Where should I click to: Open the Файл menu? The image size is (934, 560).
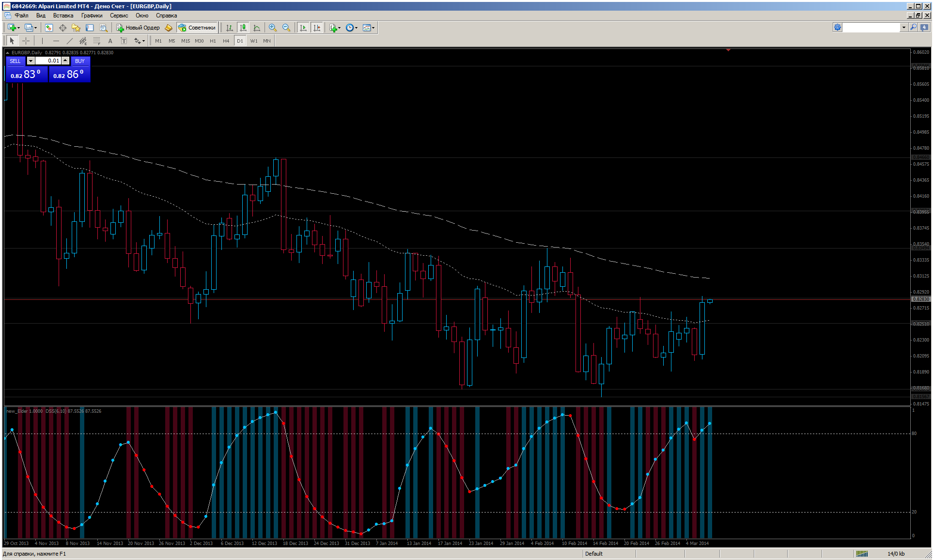coord(21,16)
